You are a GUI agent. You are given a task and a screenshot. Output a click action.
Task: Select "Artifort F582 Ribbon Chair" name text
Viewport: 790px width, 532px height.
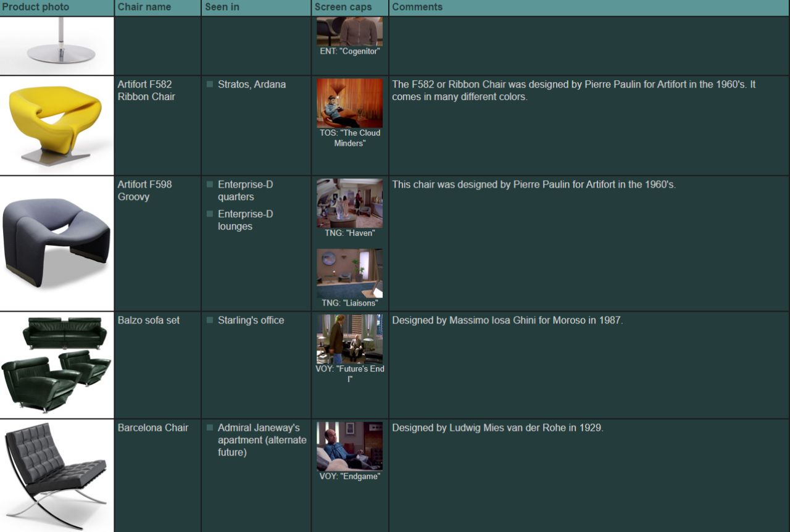click(146, 90)
